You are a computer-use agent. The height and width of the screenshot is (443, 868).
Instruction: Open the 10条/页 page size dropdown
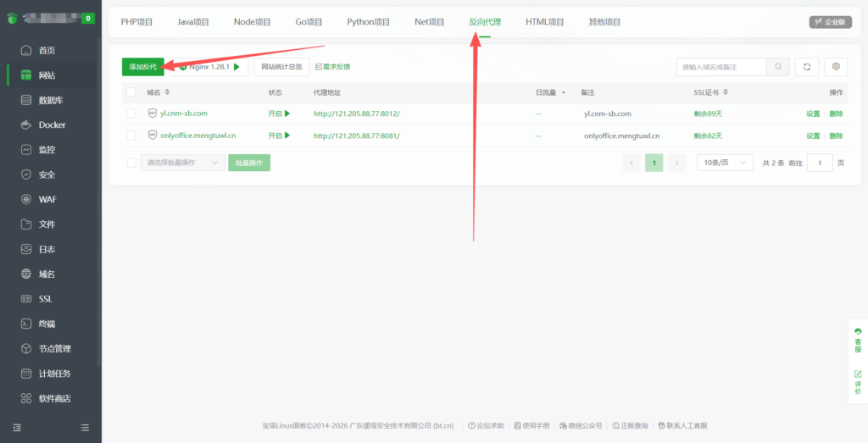pos(725,163)
